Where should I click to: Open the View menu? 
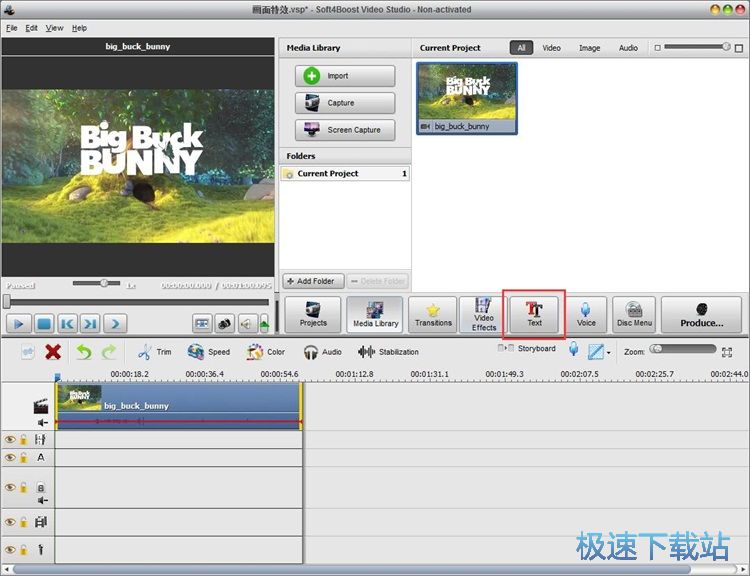point(54,28)
